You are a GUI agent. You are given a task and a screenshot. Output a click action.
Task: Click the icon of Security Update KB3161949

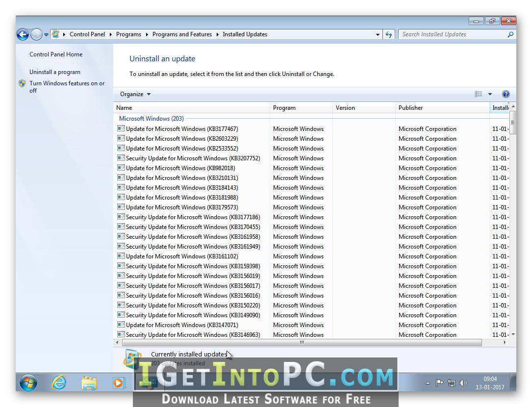[121, 247]
